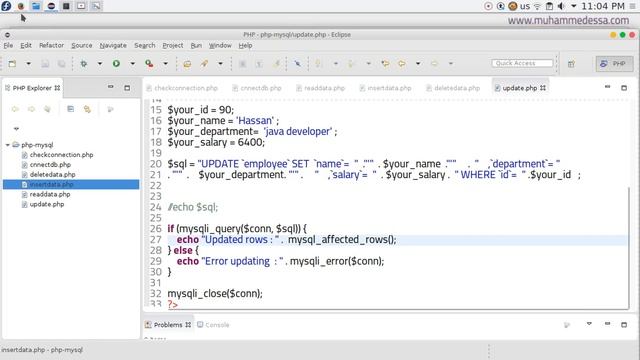Open the Window menu
This screenshot has height=360, width=640.
(x=220, y=45)
